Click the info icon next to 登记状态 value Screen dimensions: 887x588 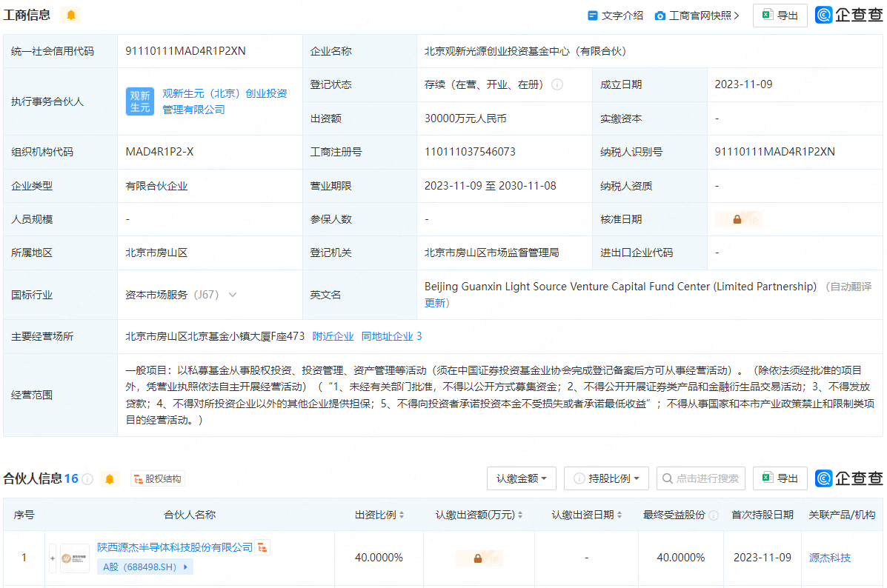pos(557,85)
